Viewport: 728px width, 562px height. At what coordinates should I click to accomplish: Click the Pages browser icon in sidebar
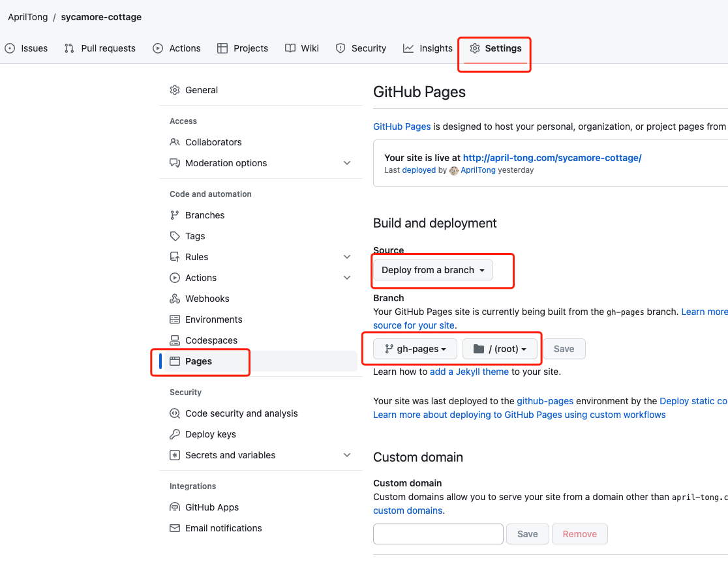[175, 361]
